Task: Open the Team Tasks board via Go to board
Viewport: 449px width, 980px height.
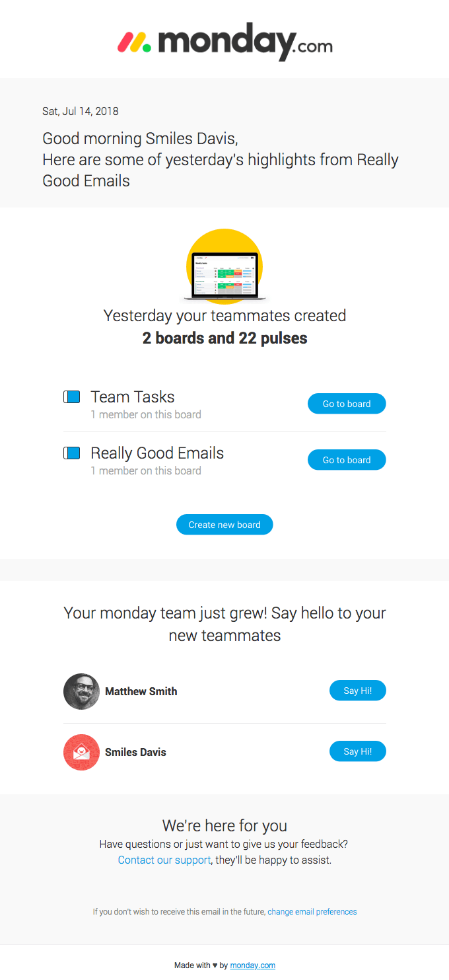Action: (347, 404)
